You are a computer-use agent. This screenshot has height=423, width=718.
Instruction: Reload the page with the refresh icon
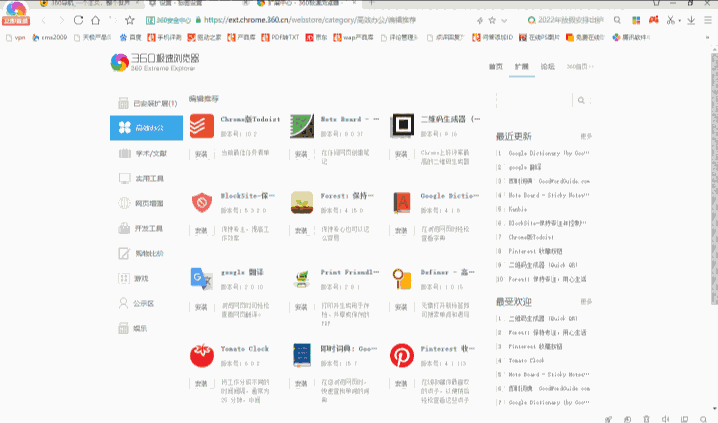pyautogui.click(x=78, y=20)
